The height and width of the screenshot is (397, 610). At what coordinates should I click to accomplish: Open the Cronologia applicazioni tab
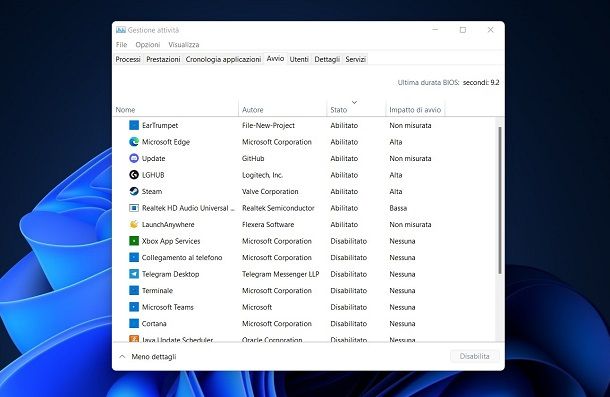(x=223, y=59)
